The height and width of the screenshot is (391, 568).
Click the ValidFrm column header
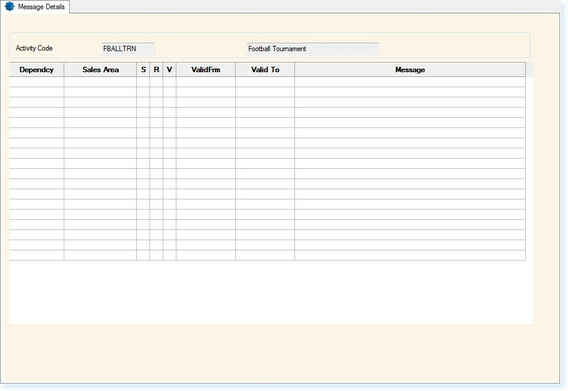point(206,70)
